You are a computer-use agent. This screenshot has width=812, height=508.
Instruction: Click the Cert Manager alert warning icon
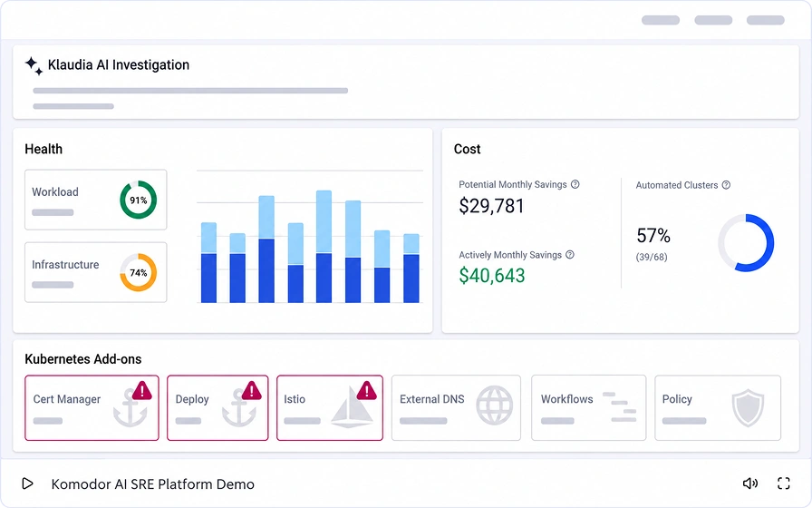pyautogui.click(x=142, y=391)
